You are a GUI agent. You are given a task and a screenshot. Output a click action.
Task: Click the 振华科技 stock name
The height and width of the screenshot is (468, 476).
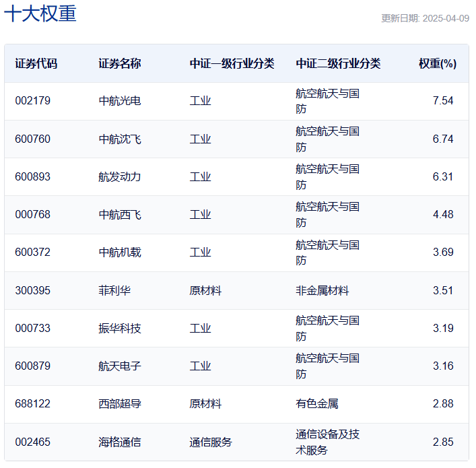click(120, 329)
